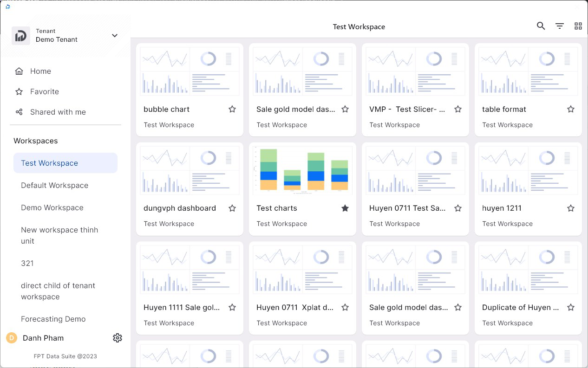Click the Favorite star icon in sidebar
588x368 pixels.
19,91
